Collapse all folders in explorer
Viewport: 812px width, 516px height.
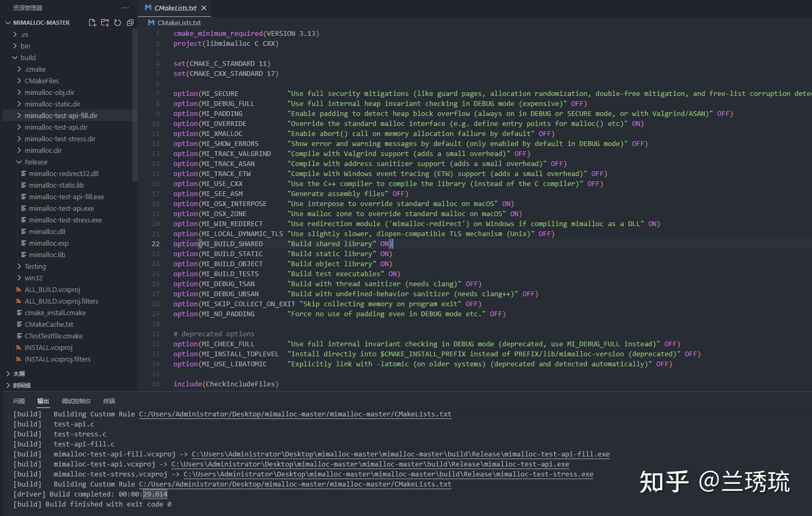pos(130,23)
